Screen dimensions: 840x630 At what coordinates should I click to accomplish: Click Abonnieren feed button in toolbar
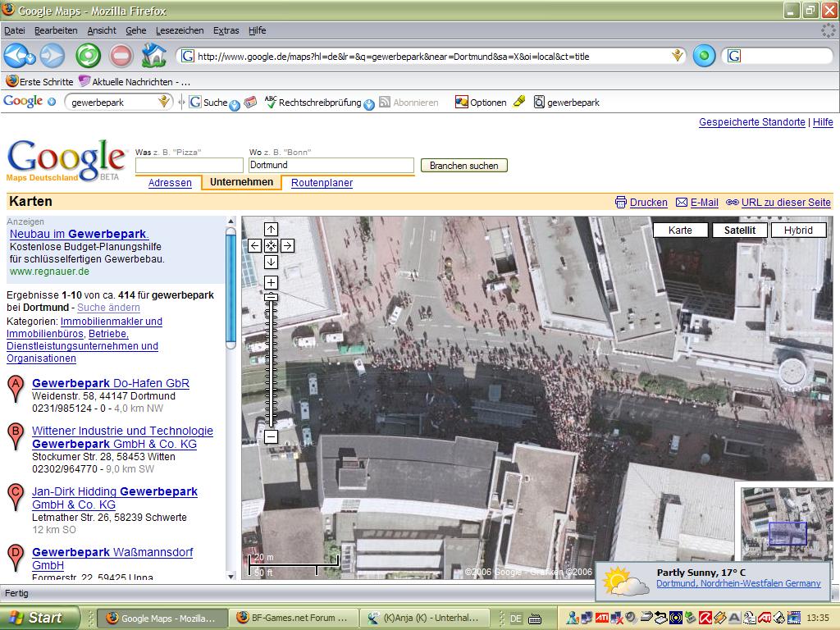point(409,102)
